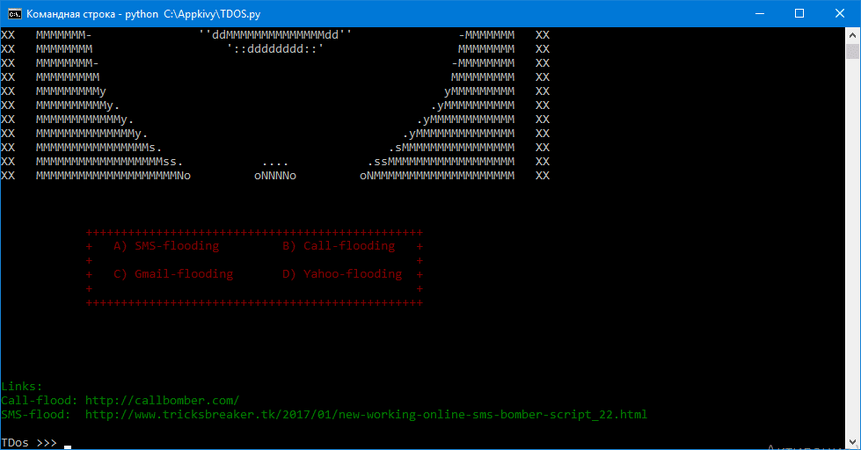This screenshot has width=861, height=450.
Task: Click the 'SMS-flood:' label
Action: tap(36, 414)
